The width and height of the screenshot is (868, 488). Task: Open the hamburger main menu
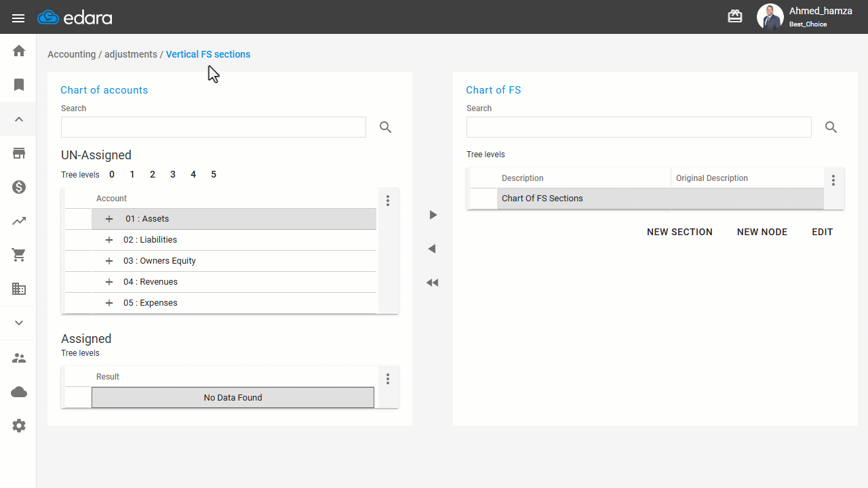(18, 18)
